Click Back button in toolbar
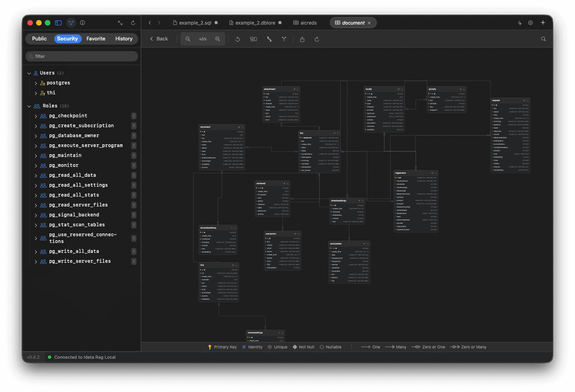This screenshot has height=392, width=575. (x=159, y=39)
